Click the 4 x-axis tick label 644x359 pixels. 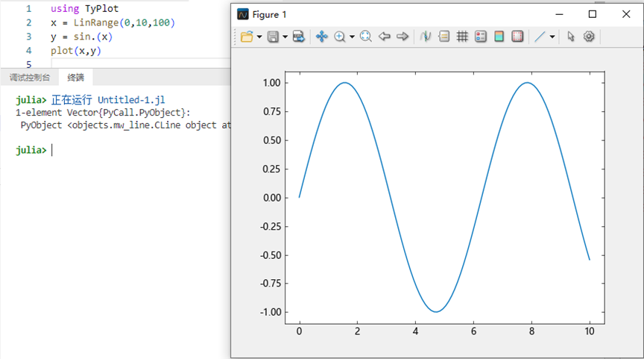pyautogui.click(x=415, y=331)
